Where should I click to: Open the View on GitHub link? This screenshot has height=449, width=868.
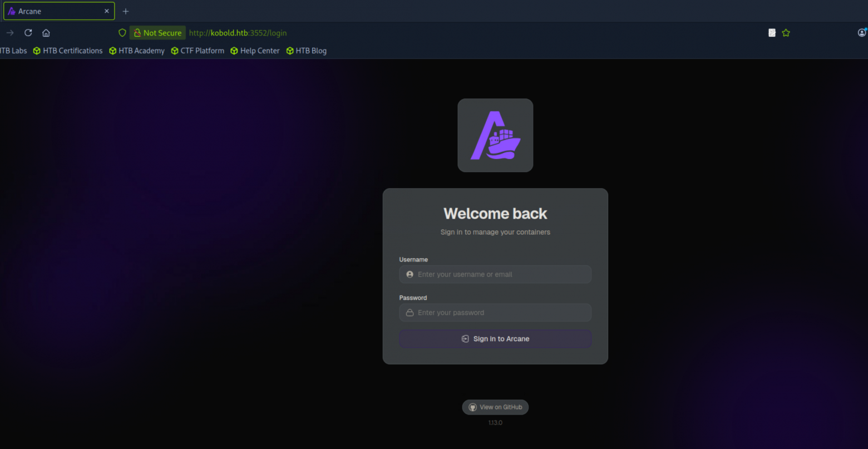click(x=495, y=407)
